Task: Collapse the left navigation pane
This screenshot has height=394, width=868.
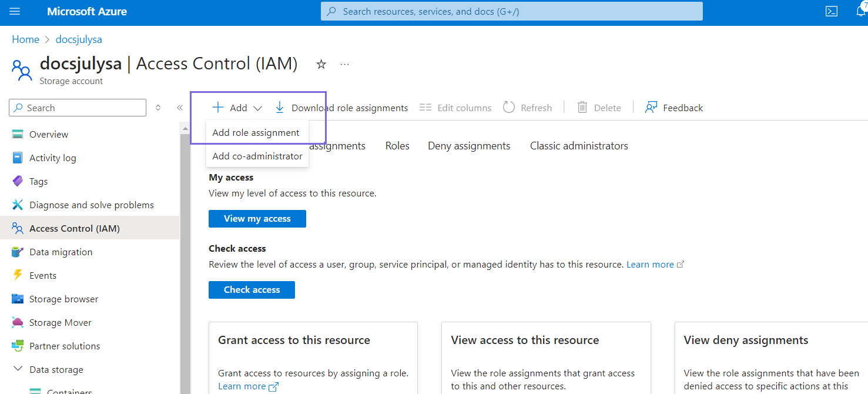Action: point(180,108)
